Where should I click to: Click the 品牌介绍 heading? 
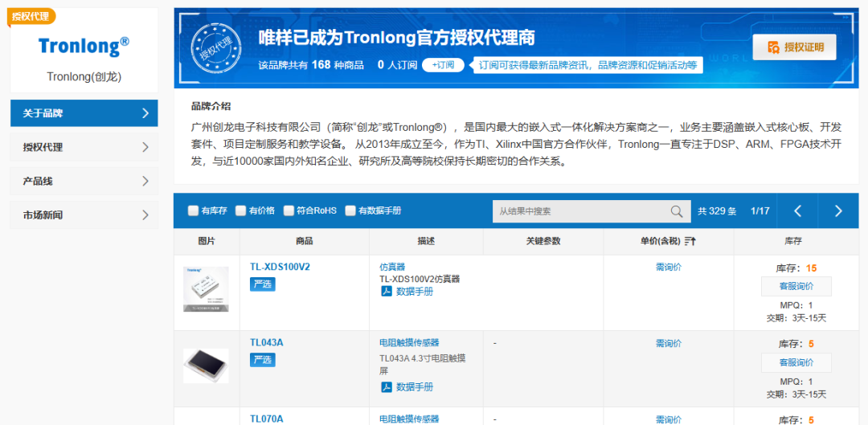pyautogui.click(x=211, y=106)
